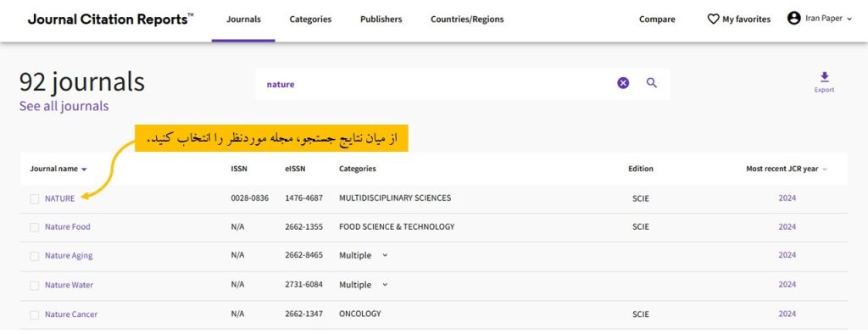Click 2024 in the Nature Food row
Image resolution: width=868 pixels, height=334 pixels.
787,226
